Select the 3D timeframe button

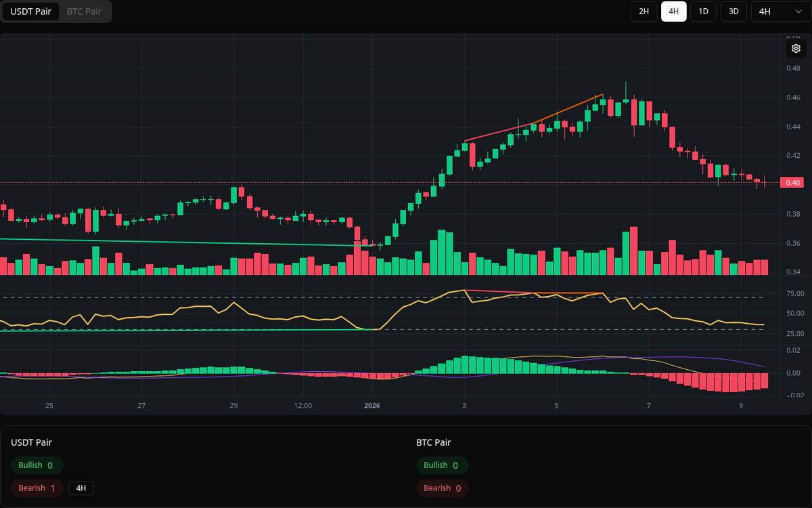(733, 12)
